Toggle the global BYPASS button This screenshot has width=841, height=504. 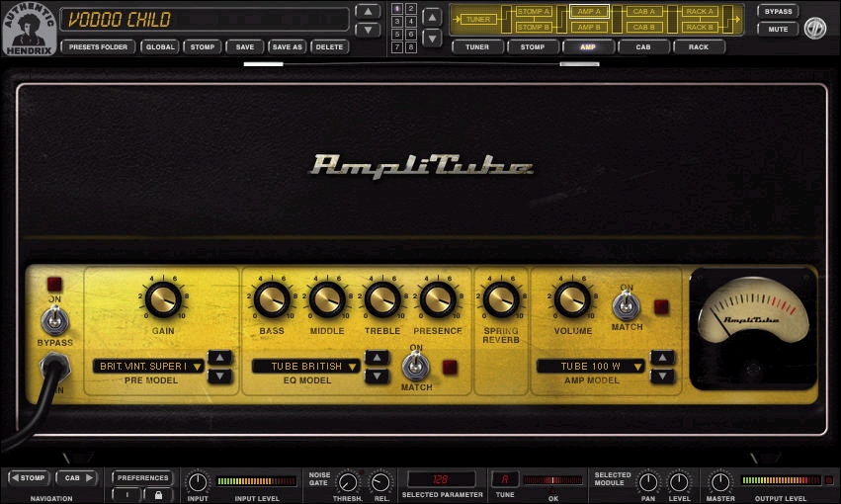click(778, 11)
